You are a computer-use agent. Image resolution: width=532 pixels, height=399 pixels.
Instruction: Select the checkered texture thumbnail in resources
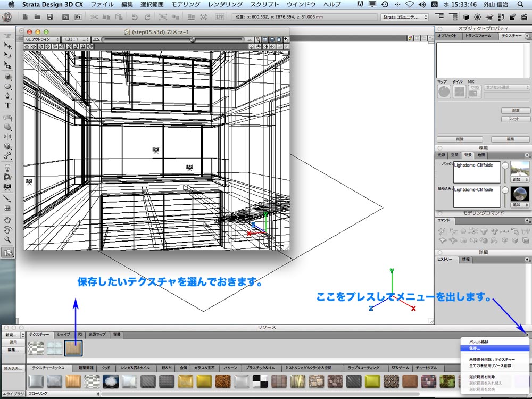36,348
